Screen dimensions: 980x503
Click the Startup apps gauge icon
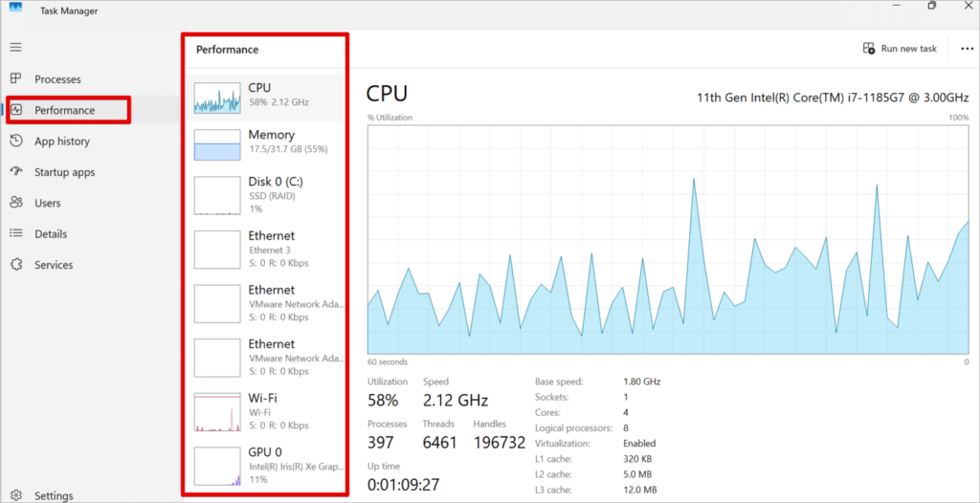click(x=16, y=172)
